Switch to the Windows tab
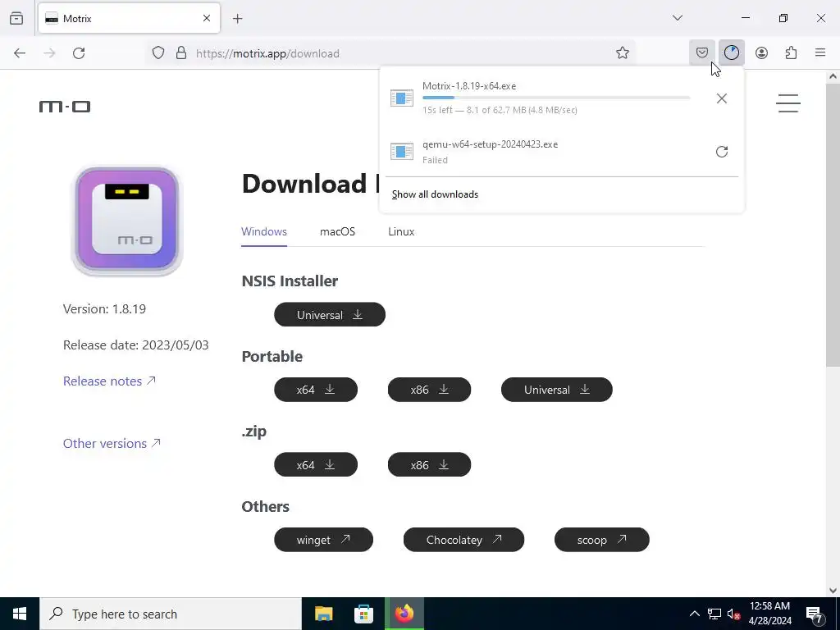840x630 pixels. [x=264, y=231]
